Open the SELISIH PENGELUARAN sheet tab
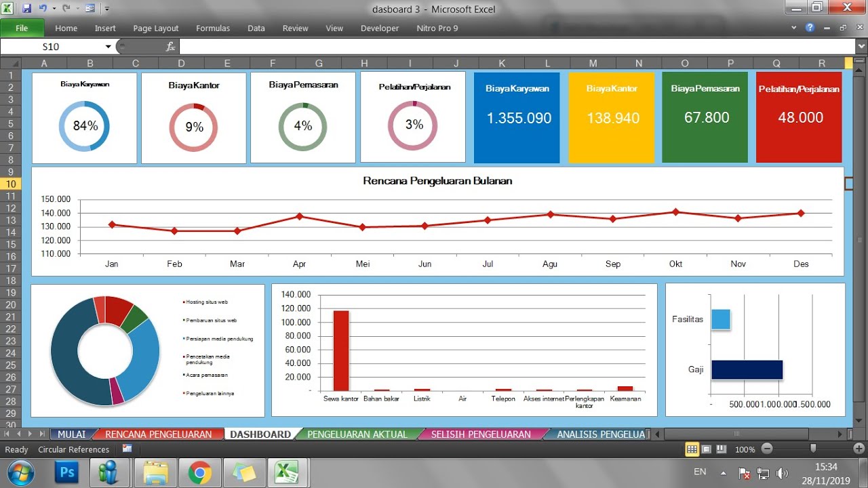 [x=481, y=434]
